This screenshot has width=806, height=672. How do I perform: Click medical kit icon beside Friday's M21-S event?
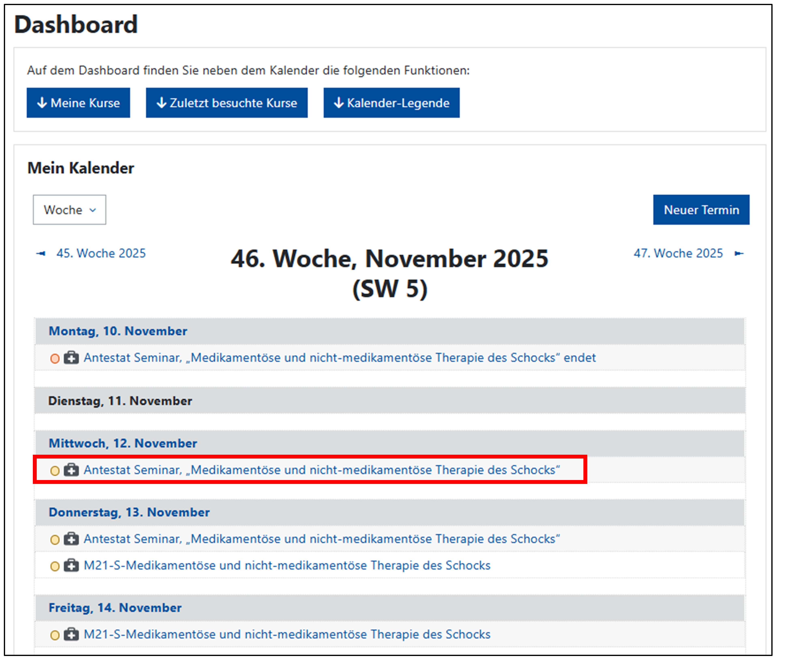(x=71, y=634)
